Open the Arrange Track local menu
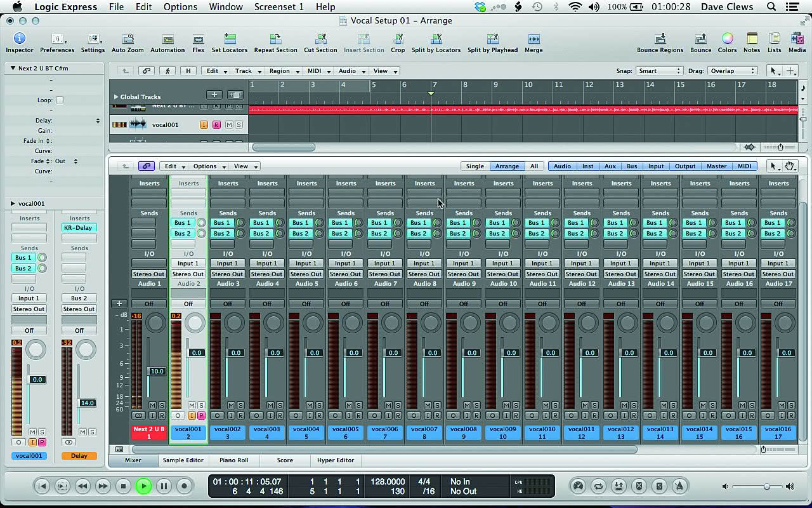This screenshot has height=508, width=812. (x=246, y=71)
